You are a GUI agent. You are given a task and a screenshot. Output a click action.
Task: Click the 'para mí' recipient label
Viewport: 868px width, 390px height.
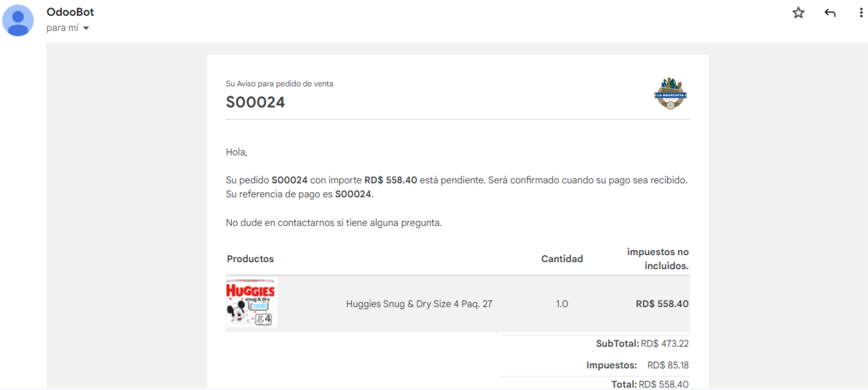tap(62, 28)
